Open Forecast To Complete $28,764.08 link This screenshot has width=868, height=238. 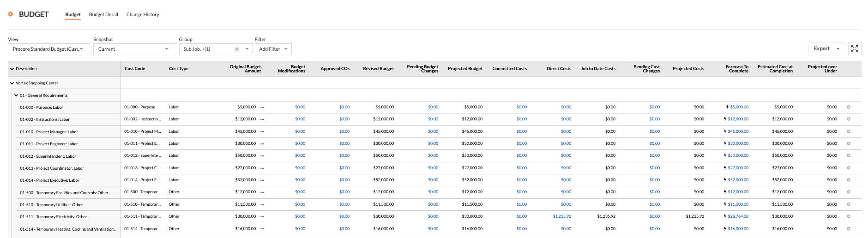pyautogui.click(x=738, y=216)
